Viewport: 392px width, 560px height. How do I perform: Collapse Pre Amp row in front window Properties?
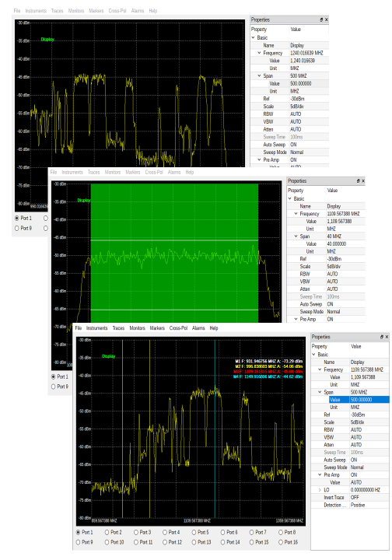[320, 475]
